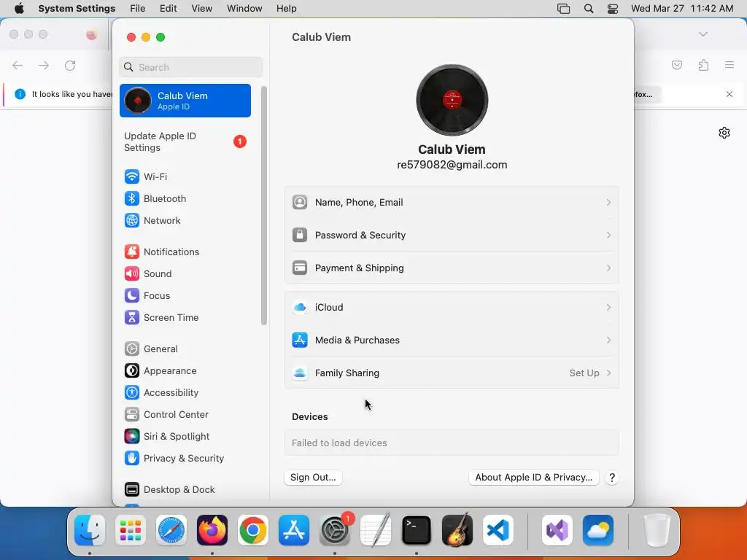
Task: Open App Store from the Dock
Action: pos(294,530)
